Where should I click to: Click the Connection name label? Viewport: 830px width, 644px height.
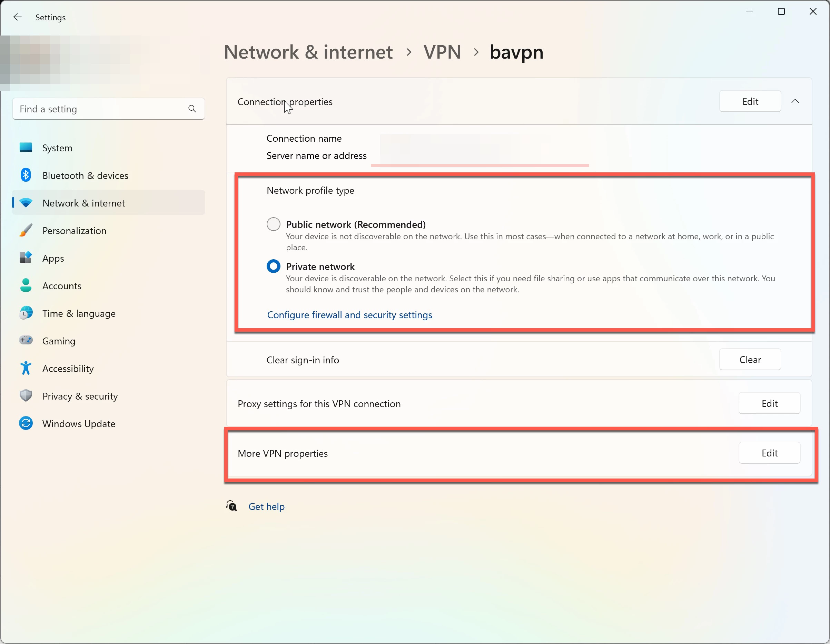click(x=304, y=139)
